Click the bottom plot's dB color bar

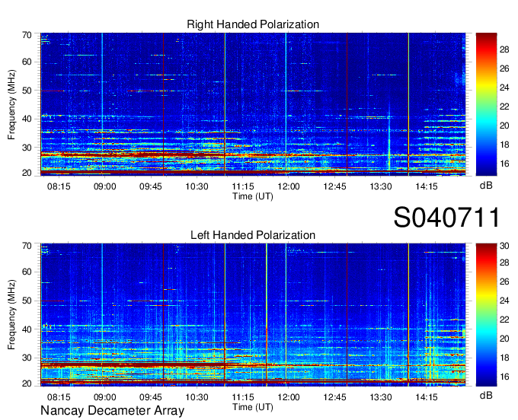click(486, 315)
